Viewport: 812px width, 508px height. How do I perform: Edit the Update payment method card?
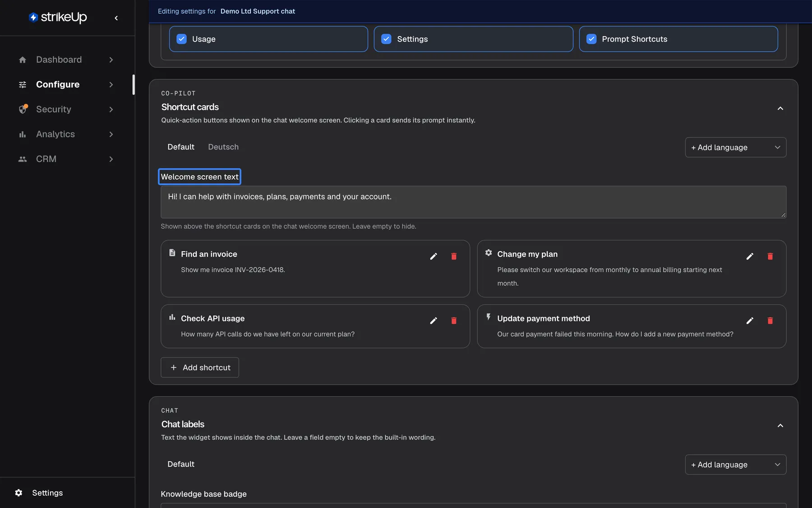(750, 321)
